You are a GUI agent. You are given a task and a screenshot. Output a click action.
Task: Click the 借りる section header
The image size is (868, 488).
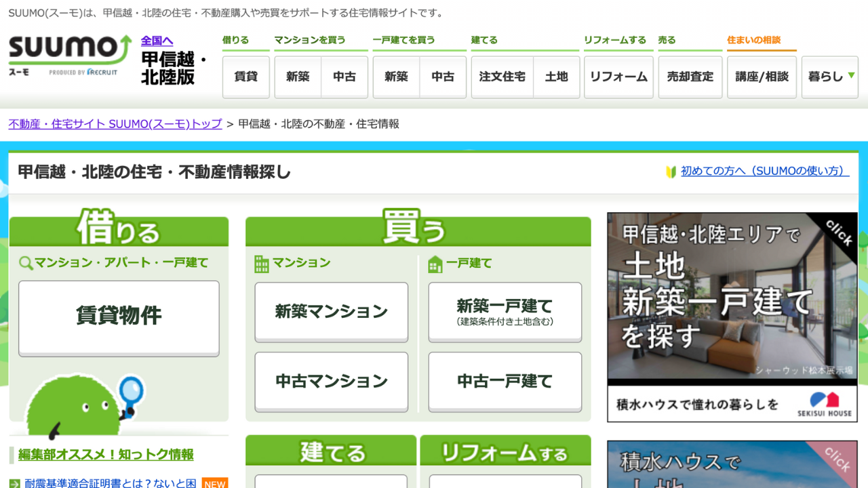119,228
